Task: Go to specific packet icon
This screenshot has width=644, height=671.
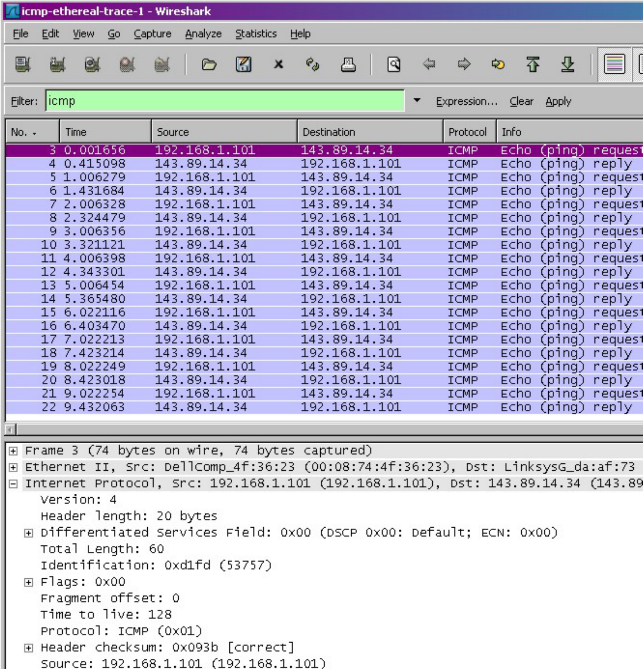Action: coord(498,65)
